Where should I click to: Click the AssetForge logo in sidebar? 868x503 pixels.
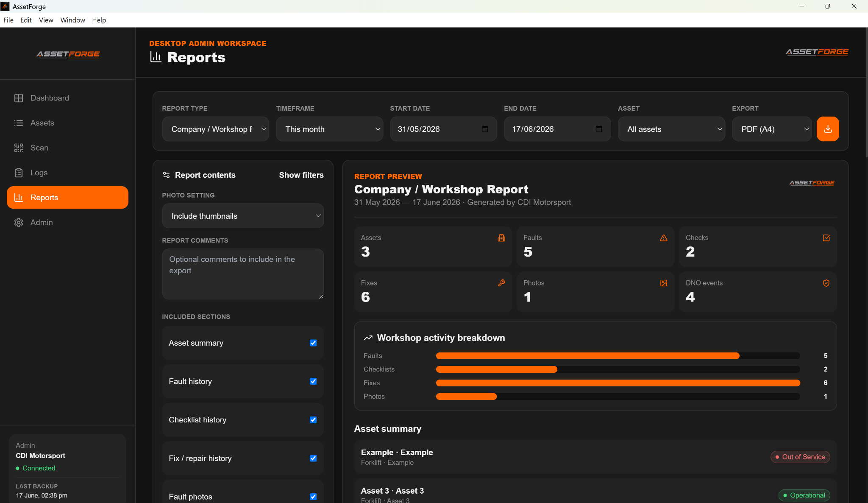coord(68,54)
